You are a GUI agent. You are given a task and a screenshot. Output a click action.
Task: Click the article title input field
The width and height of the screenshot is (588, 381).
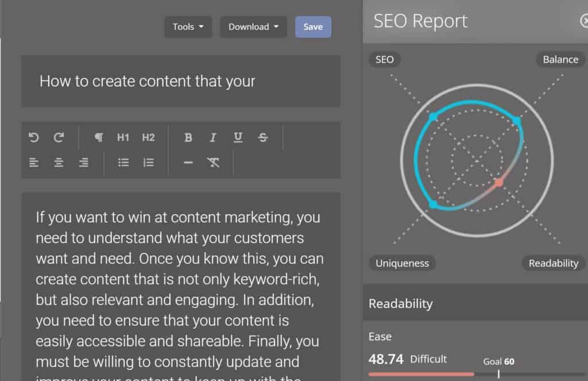click(181, 81)
